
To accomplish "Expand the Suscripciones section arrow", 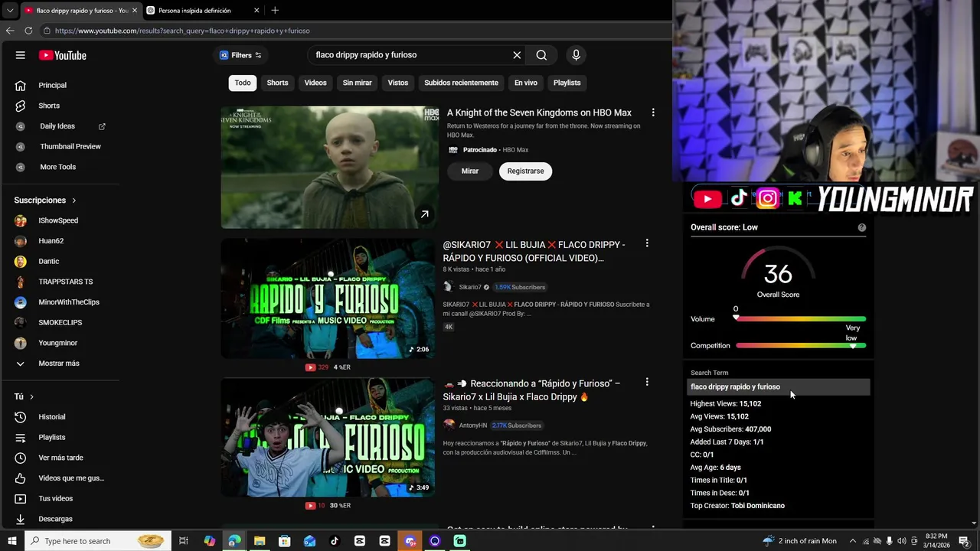I will pos(74,201).
